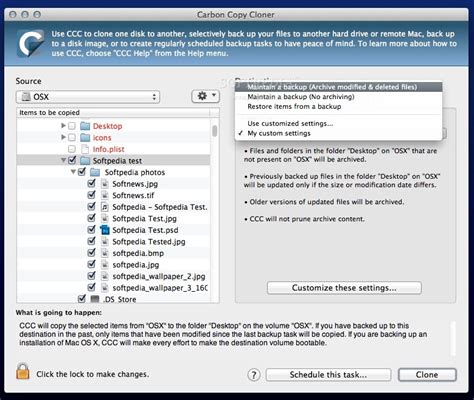Screen dimensions: 474x400
Task: Click the lock icon to make changes
Action: 23,371
